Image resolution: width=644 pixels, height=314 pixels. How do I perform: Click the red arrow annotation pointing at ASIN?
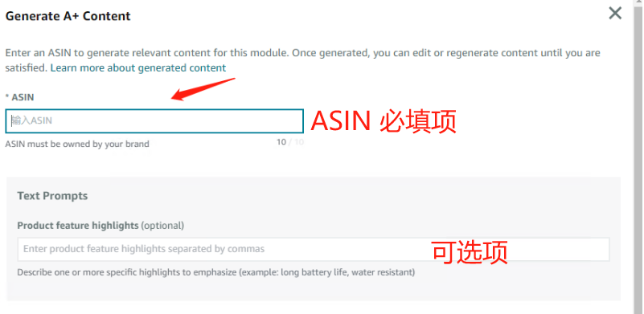coord(203,88)
